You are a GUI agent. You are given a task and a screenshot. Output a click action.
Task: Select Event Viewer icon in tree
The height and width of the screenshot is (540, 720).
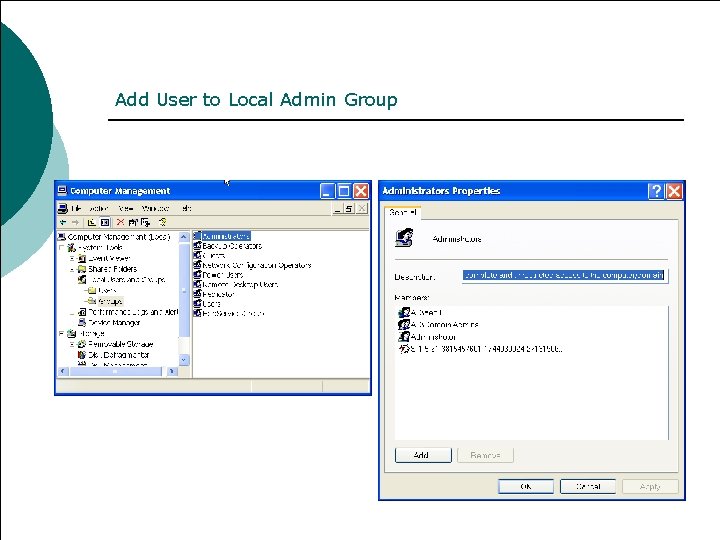point(82,259)
